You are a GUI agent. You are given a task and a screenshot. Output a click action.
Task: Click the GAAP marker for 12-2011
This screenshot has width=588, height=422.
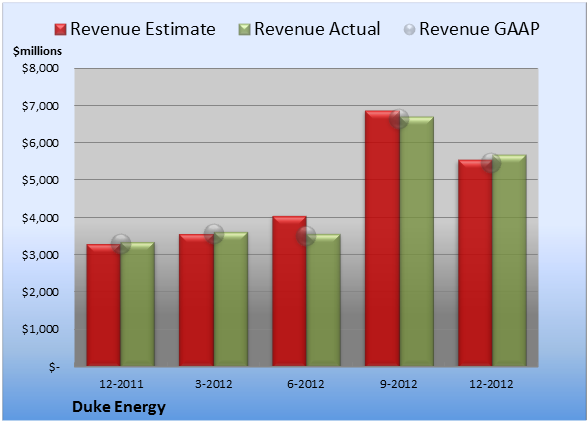point(121,244)
